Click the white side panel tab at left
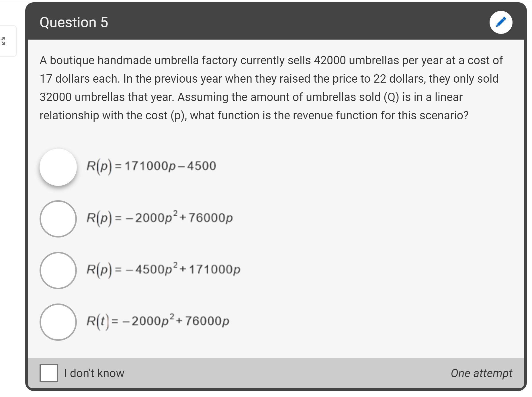The width and height of the screenshot is (532, 397). click(8, 41)
